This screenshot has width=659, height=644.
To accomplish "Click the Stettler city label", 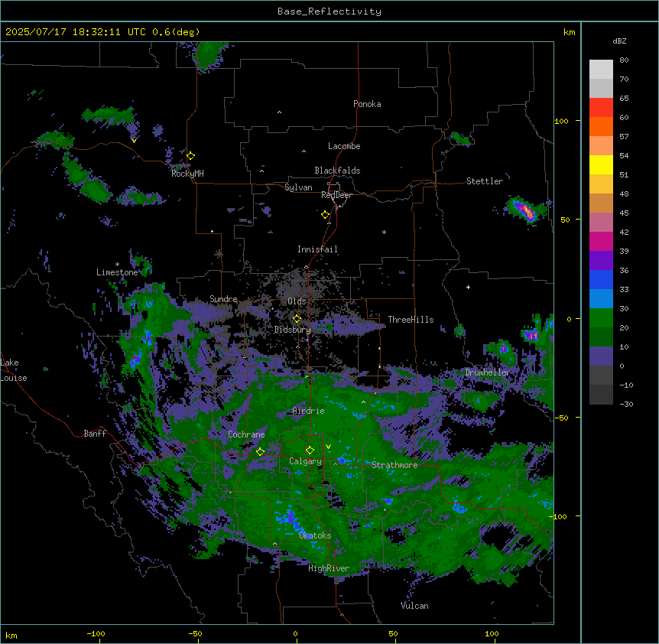I will [485, 181].
